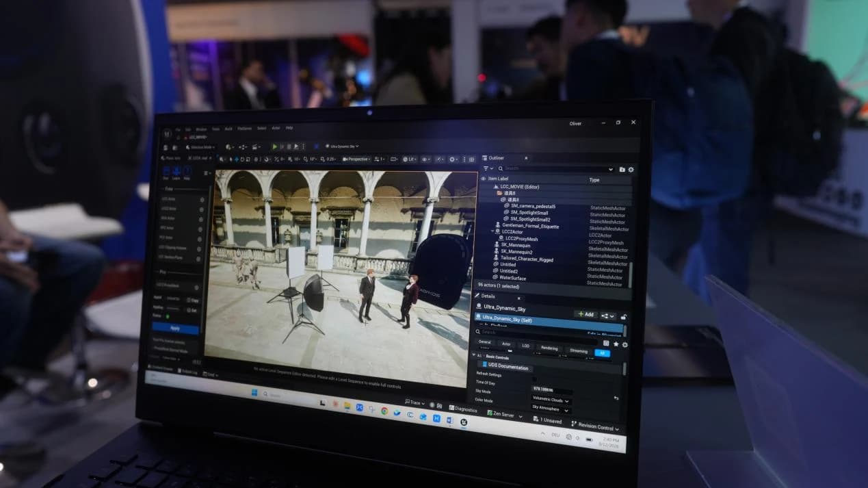Select SM_camera_pedestal5 in the Outliner
The image size is (868, 488).
pos(533,206)
